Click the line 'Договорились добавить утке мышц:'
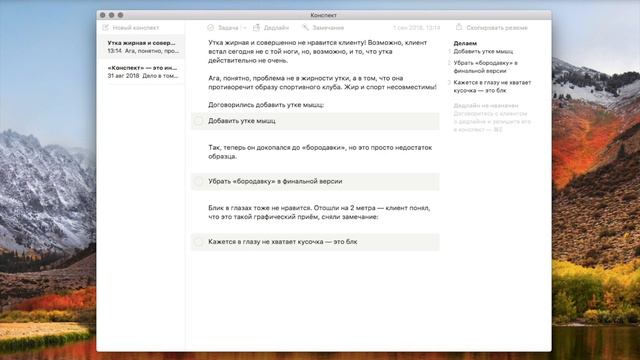Screen dimensions: 640x360 coord(266,105)
